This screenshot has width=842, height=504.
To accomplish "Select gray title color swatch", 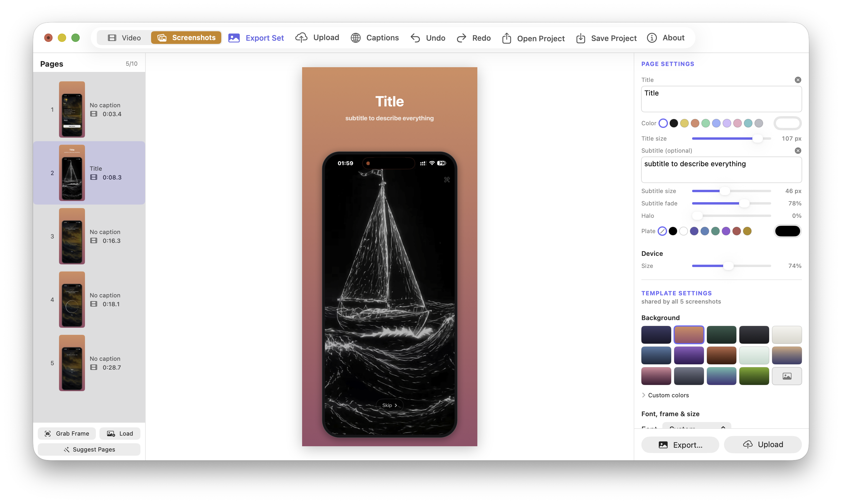I will tap(759, 123).
